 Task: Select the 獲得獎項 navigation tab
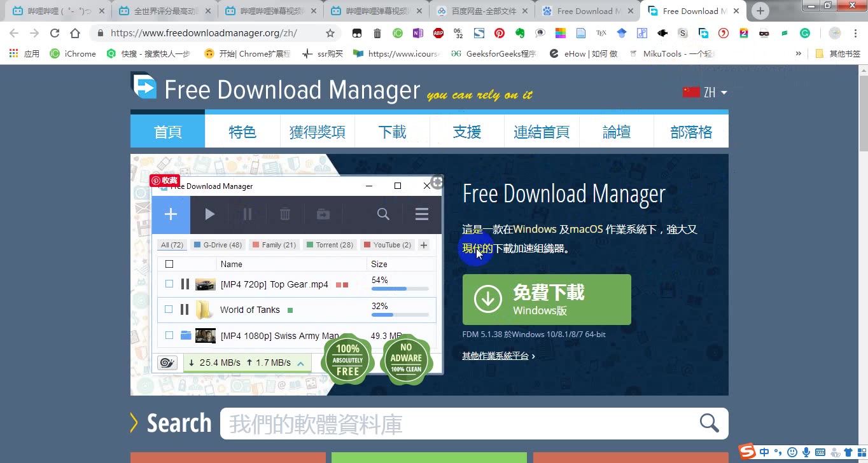pyautogui.click(x=318, y=132)
